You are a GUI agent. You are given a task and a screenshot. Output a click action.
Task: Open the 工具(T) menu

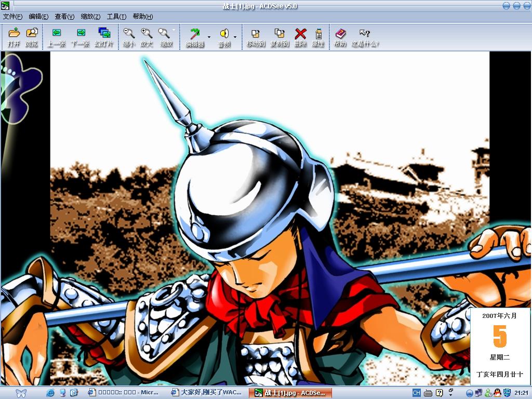[x=116, y=16]
